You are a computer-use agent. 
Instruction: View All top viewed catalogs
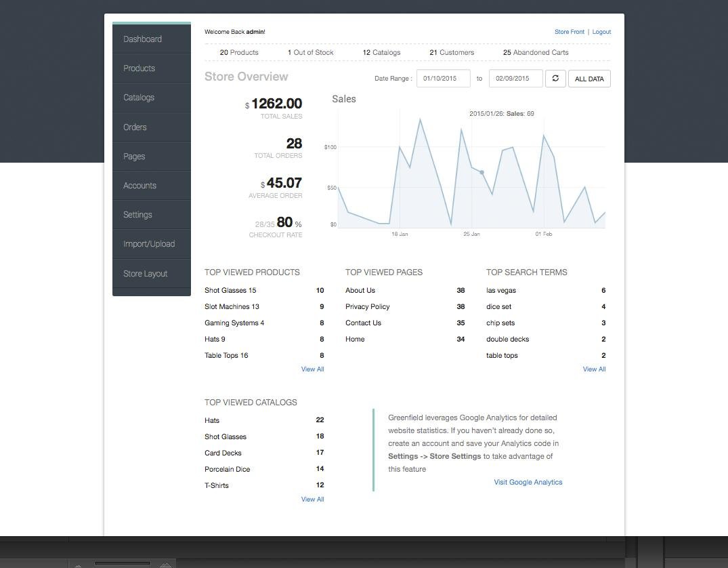point(312,499)
